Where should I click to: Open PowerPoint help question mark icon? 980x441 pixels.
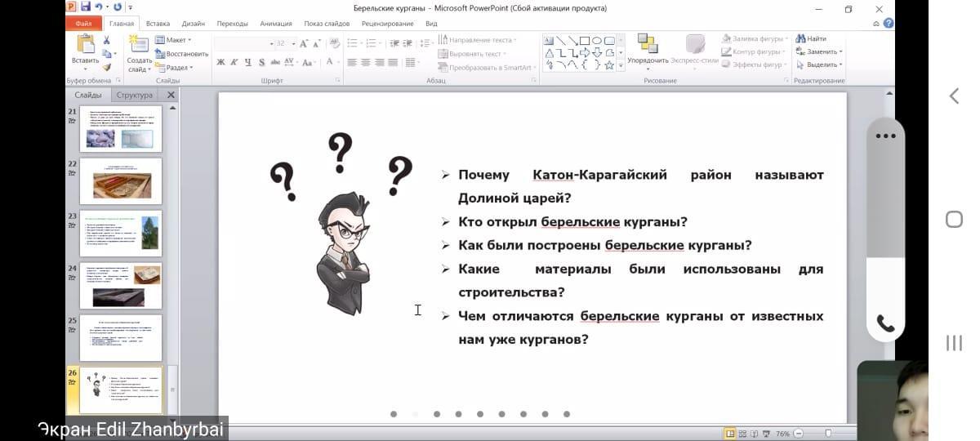[889, 24]
